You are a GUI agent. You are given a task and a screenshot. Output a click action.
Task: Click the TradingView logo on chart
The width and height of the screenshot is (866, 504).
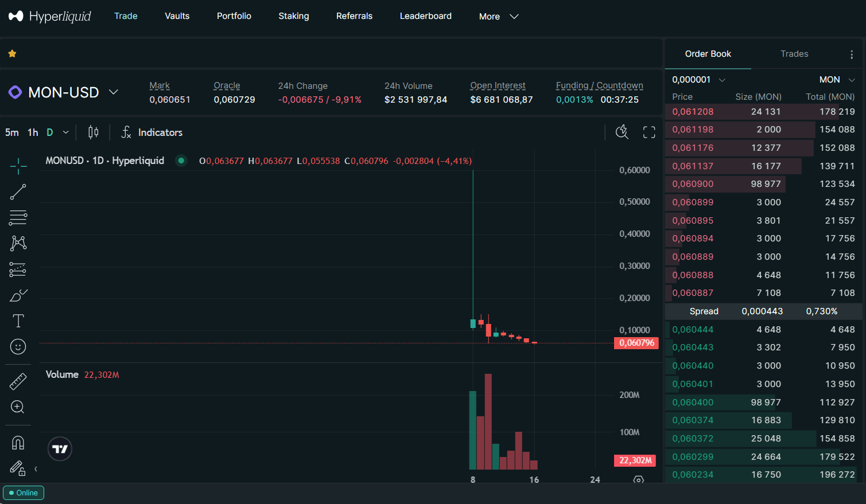(x=60, y=449)
